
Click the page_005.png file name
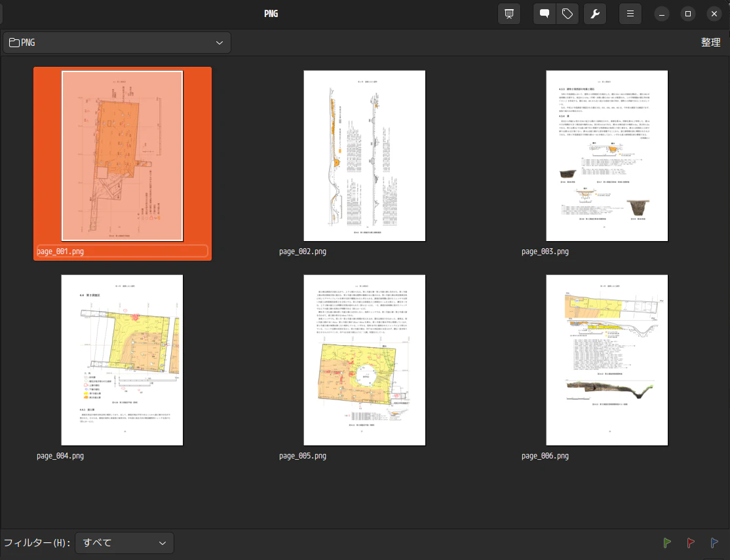(303, 456)
